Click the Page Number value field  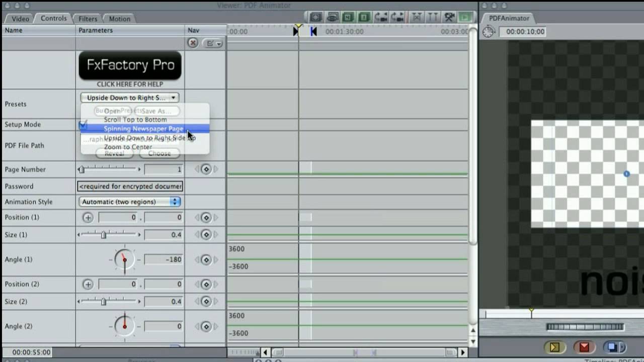164,169
